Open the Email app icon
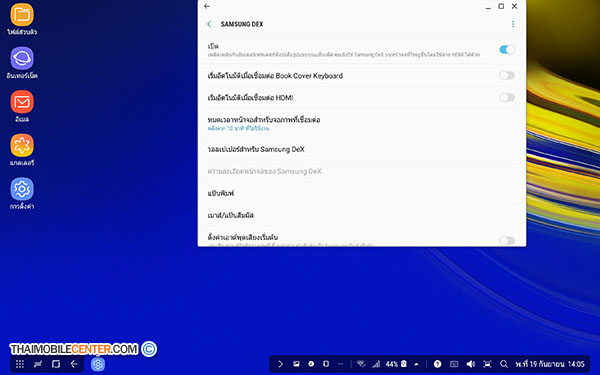600x375 pixels. 22,102
